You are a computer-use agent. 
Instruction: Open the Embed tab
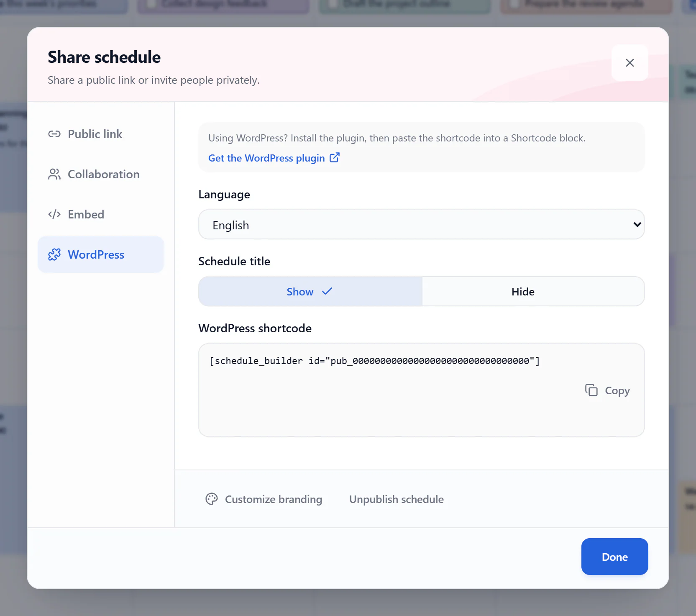point(101,214)
